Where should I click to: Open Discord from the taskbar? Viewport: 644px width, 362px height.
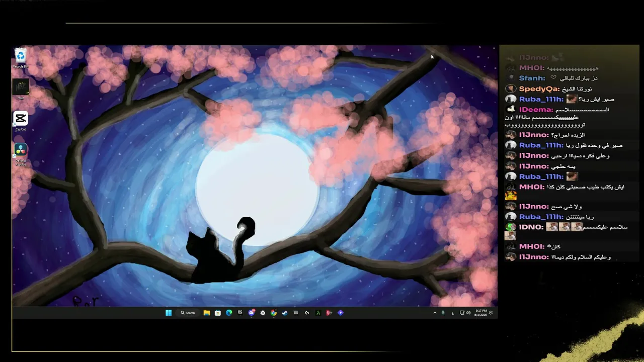[252, 313]
